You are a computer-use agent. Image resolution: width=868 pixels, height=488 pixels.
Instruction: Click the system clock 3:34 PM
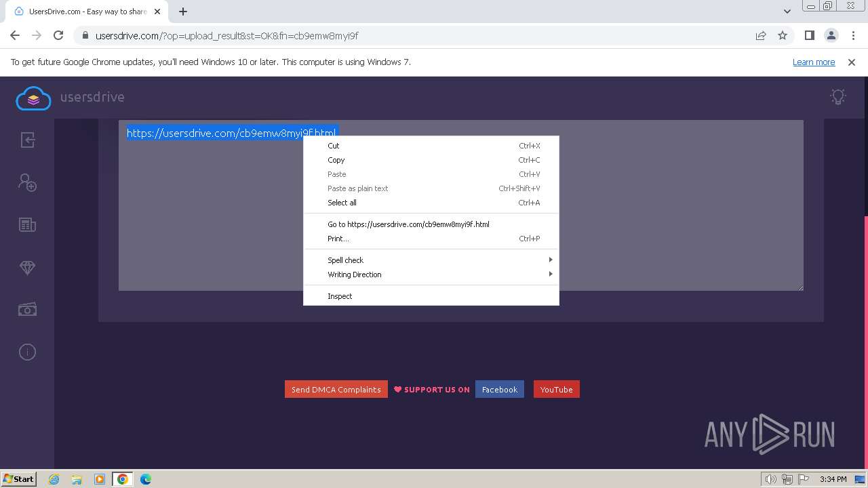coord(833,479)
